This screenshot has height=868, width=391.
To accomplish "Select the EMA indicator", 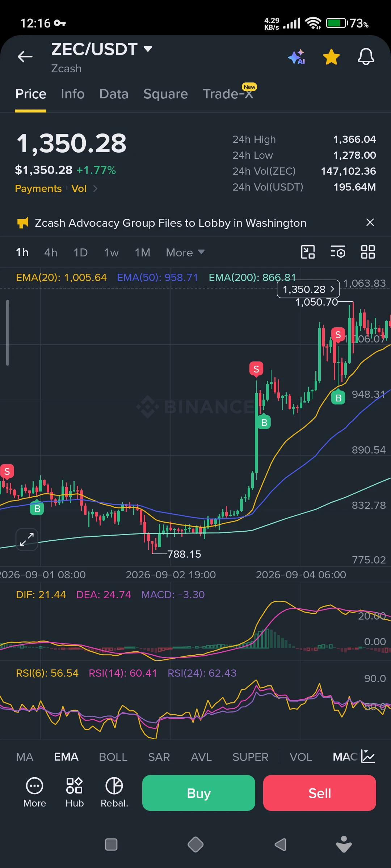I will point(66,757).
